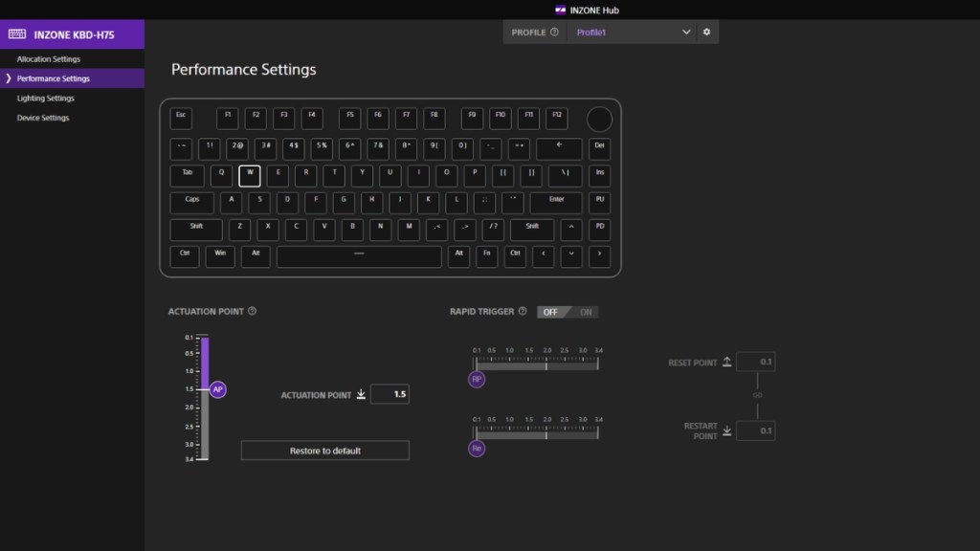Set Rapid Trigger to OFF
This screenshot has width=980, height=551.
(550, 312)
